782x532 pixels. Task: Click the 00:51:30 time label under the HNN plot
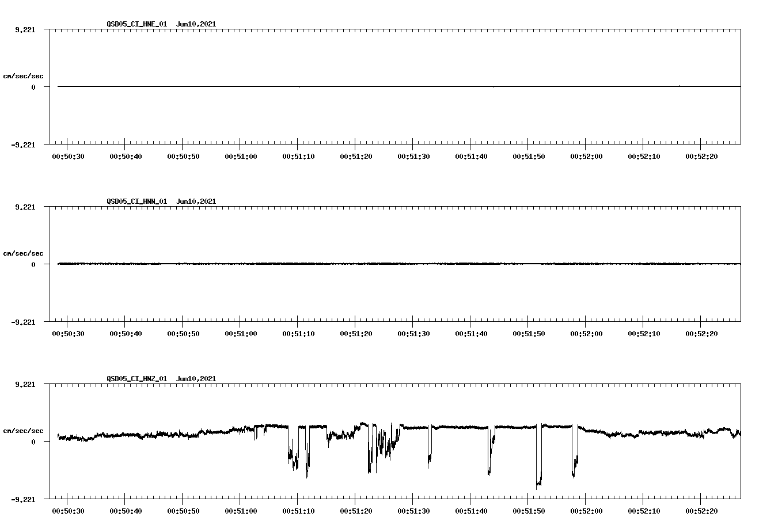(413, 334)
